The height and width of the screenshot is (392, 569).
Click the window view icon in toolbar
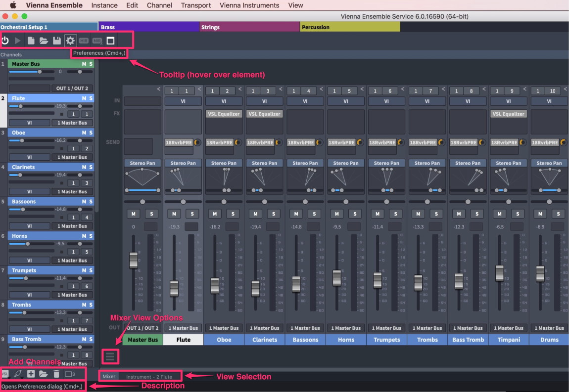pos(111,41)
